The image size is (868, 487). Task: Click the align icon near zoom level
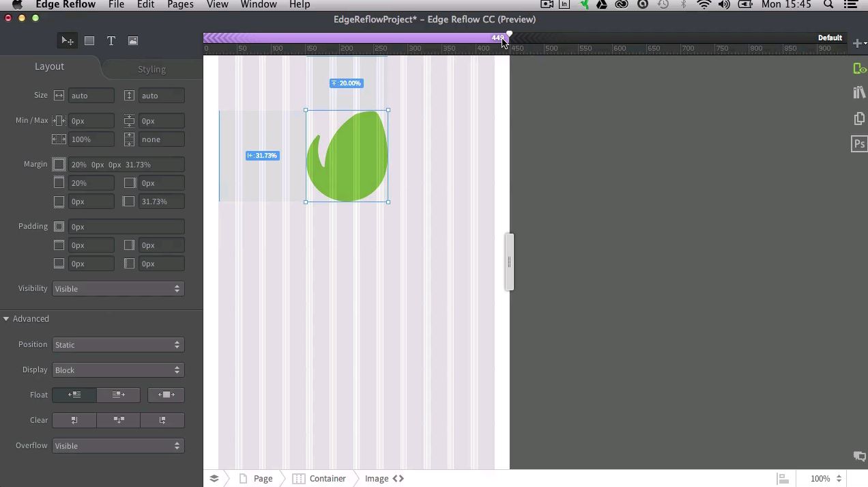[x=783, y=479]
